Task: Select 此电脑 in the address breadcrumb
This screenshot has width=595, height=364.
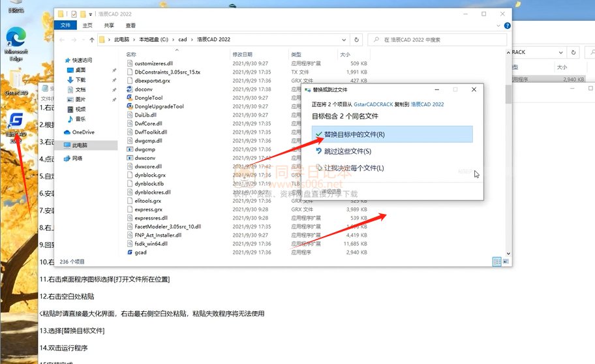Action: pos(121,40)
